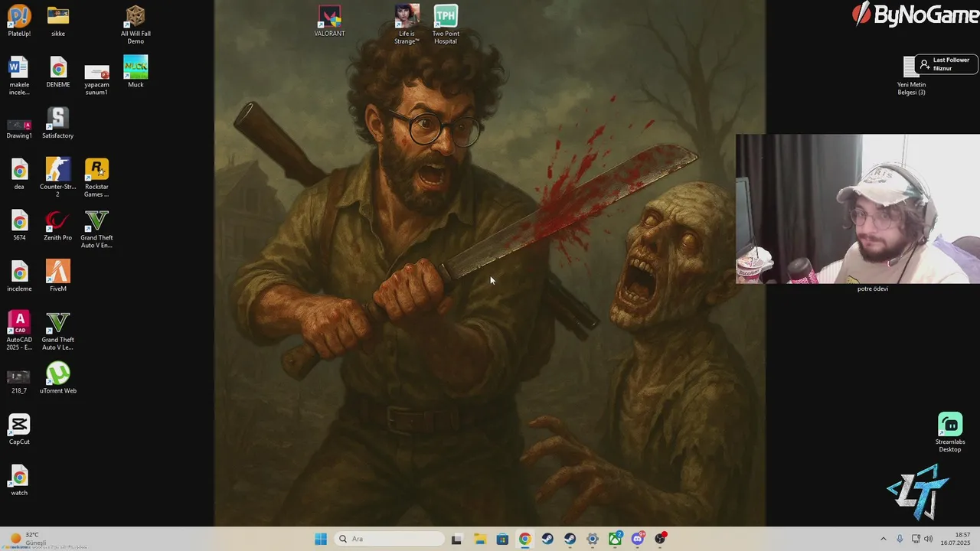Open the Windows Start menu
This screenshot has width=980, height=551.
pyautogui.click(x=321, y=539)
